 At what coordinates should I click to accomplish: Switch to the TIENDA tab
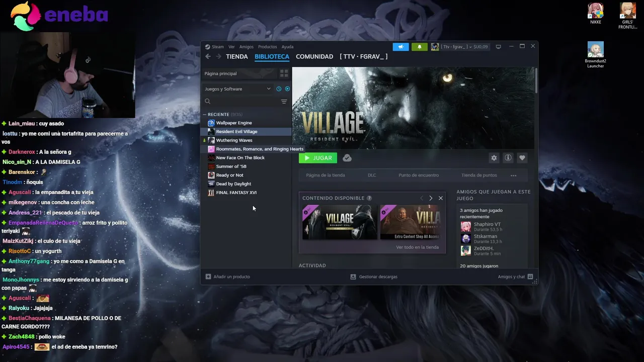pyautogui.click(x=237, y=57)
